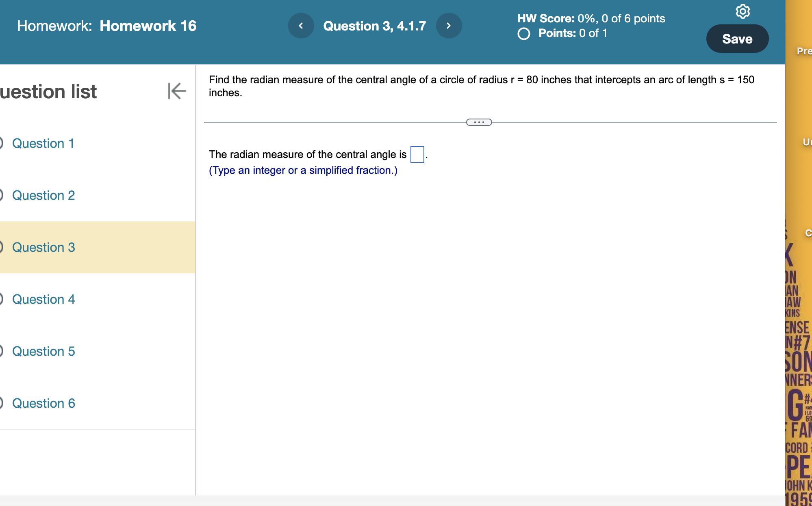Click Question 1 status circle
Screen dimensions: 812x506
(1, 143)
